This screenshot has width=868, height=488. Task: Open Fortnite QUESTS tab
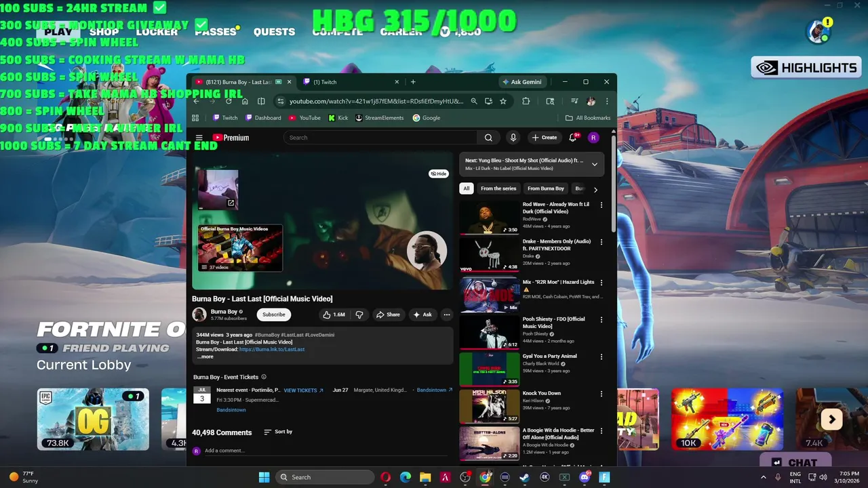(x=274, y=32)
